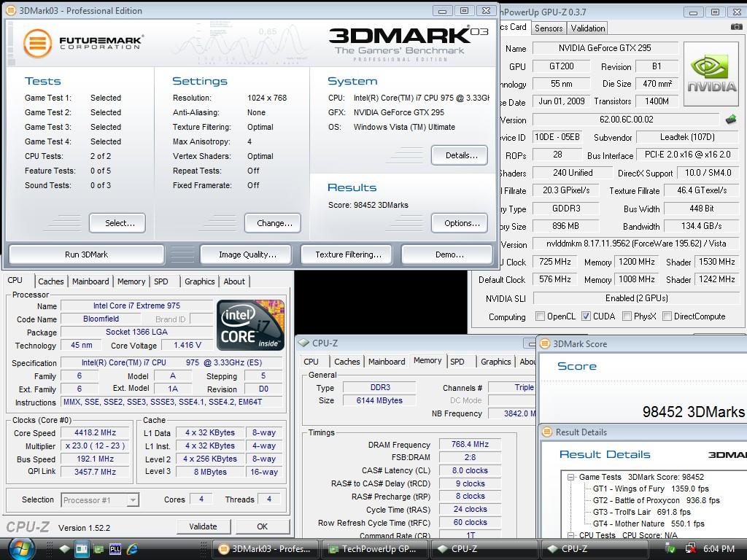
Task: Click the 3DMark Score window title icon
Action: pos(545,344)
